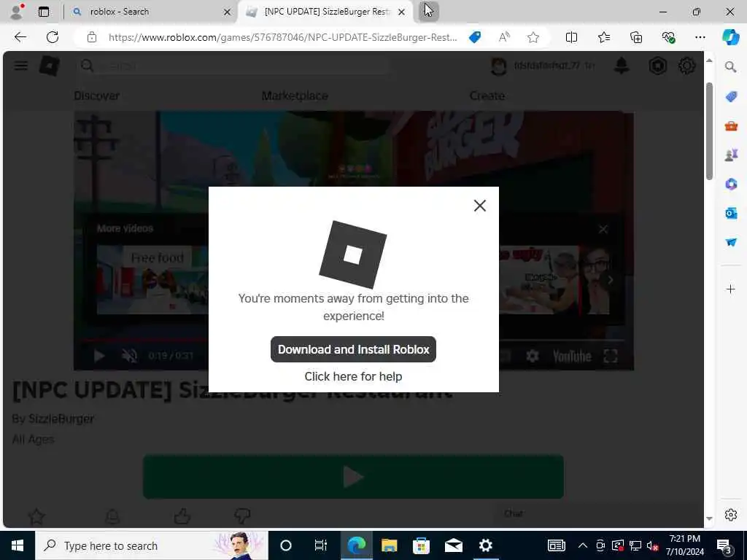Open sidebar settings gear

pos(731,515)
